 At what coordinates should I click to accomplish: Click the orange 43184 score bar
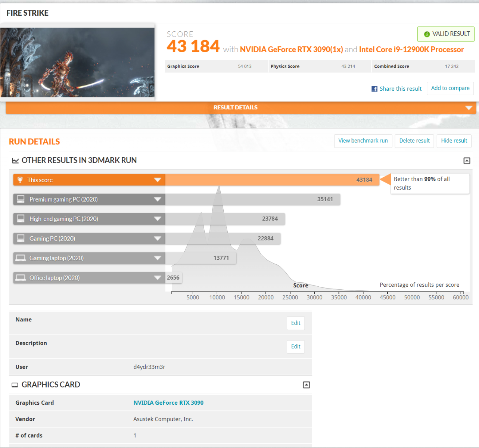coord(272,180)
